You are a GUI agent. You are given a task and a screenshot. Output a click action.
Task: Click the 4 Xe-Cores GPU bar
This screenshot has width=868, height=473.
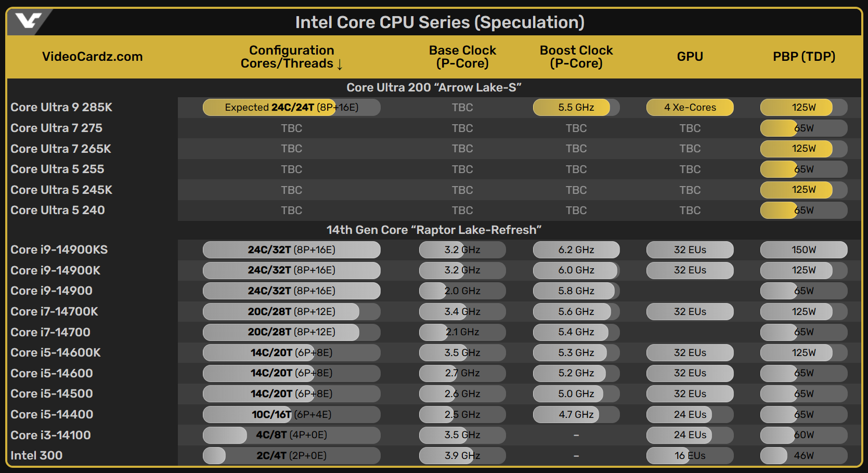690,108
